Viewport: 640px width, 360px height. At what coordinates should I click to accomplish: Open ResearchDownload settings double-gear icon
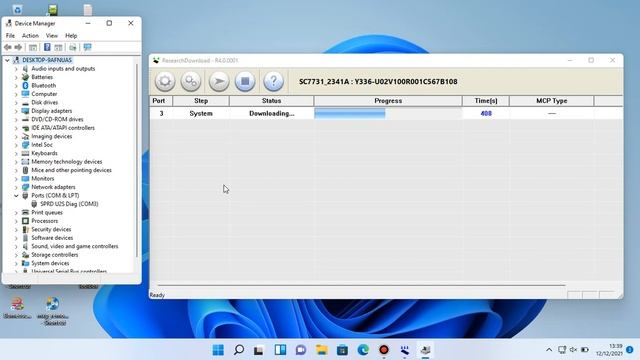[191, 81]
